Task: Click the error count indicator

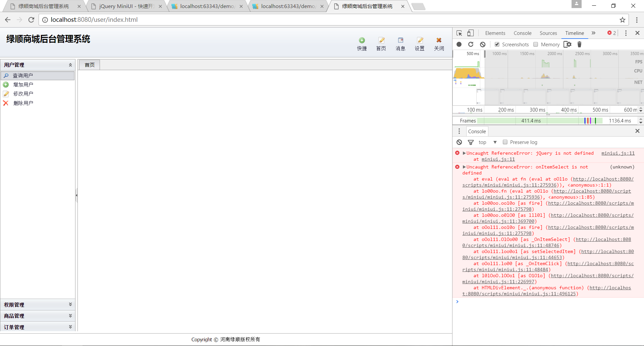Action: (x=611, y=33)
